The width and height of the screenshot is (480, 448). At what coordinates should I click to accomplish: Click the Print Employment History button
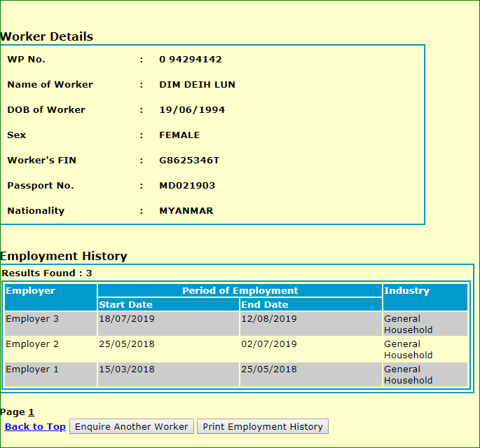tap(262, 426)
